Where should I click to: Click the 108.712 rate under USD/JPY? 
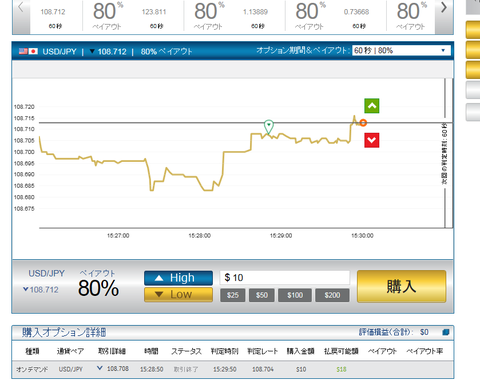pyautogui.click(x=44, y=290)
